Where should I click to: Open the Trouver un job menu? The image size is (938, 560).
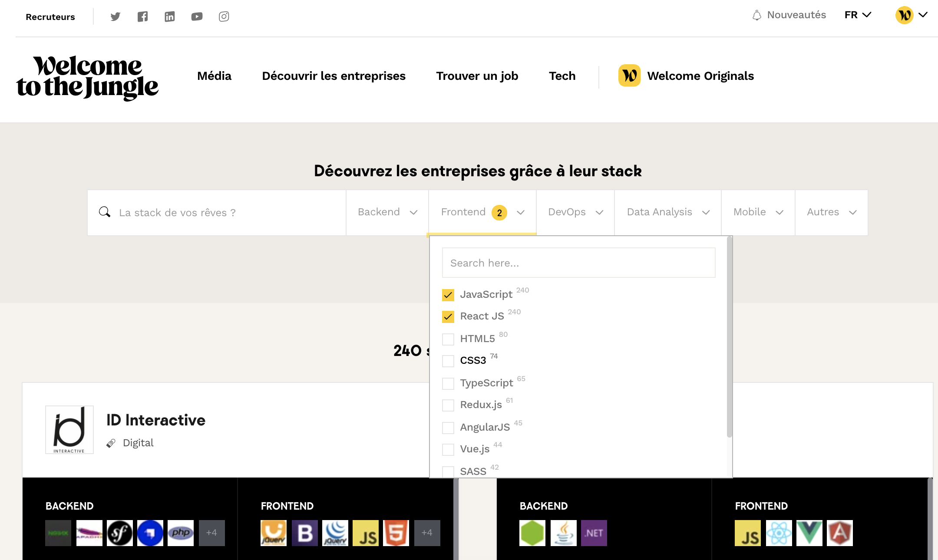pos(477,76)
